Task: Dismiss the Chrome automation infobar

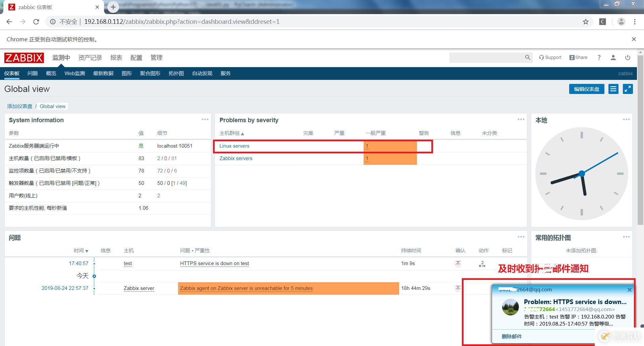Action: 634,39
